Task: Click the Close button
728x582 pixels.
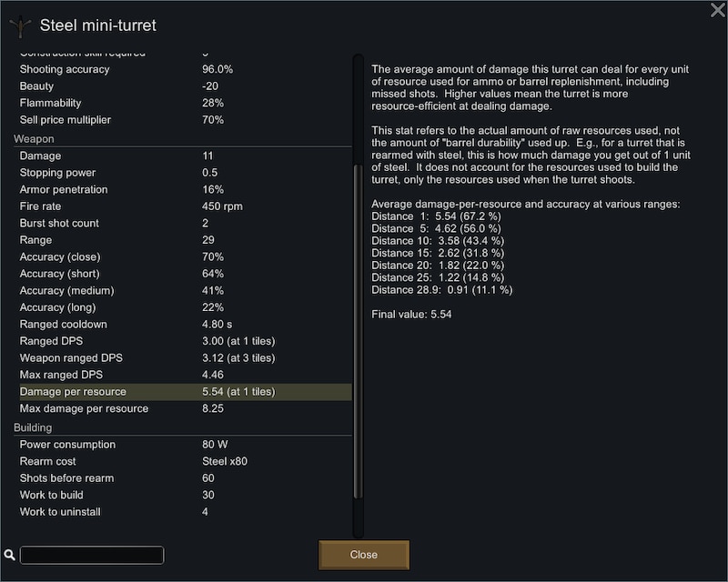Action: (x=363, y=555)
